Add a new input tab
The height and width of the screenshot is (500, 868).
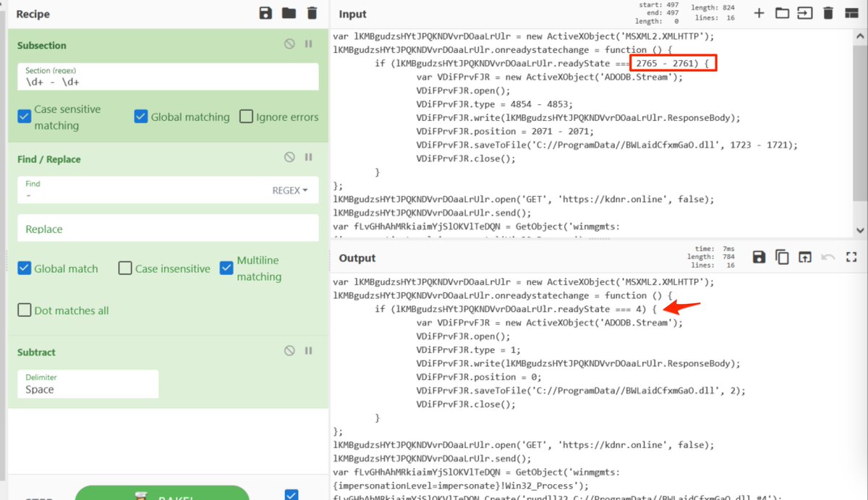pos(759,13)
